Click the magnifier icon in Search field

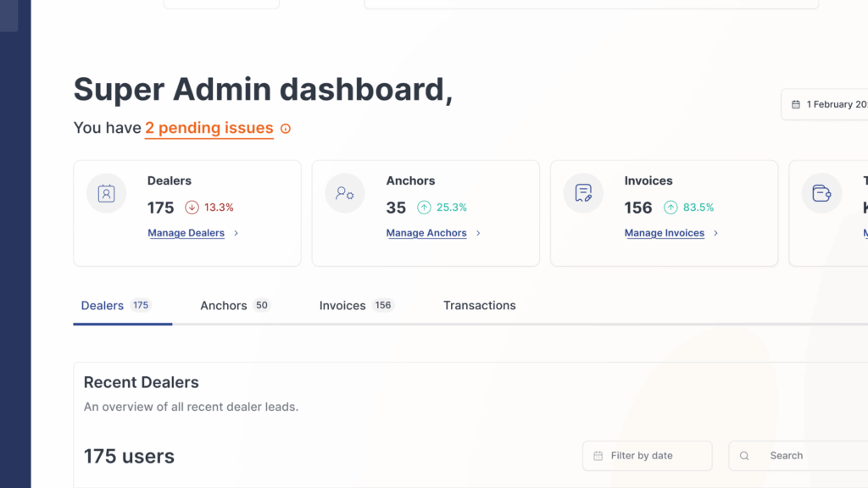[x=744, y=456]
